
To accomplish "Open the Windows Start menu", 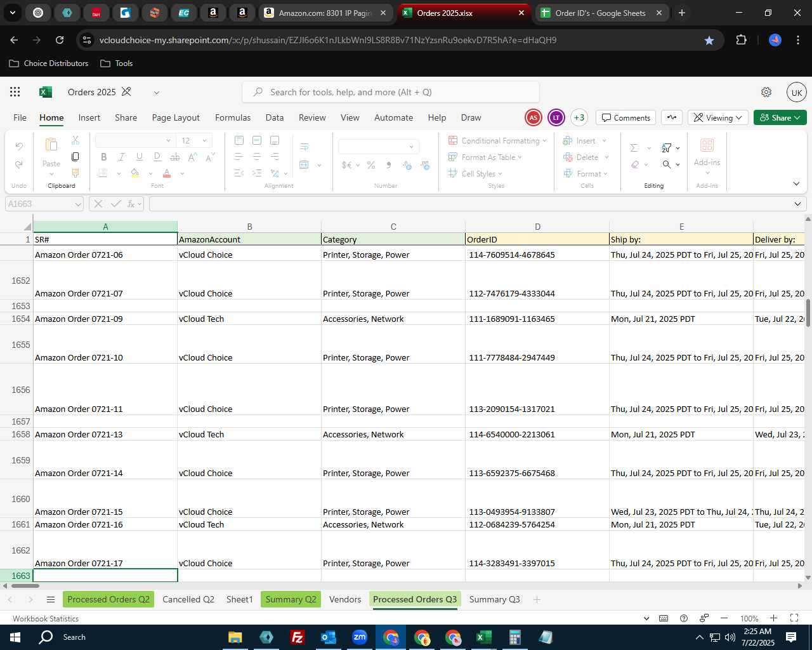I will pyautogui.click(x=15, y=637).
